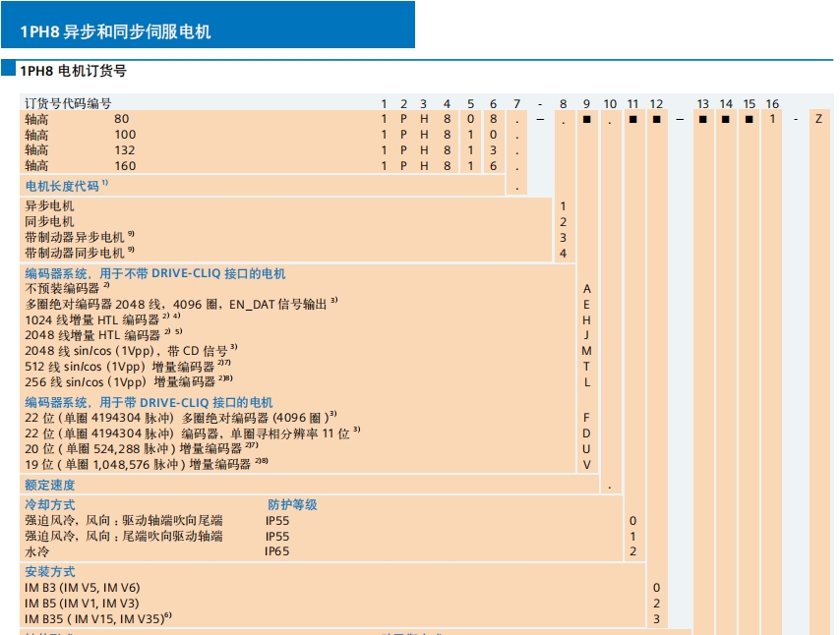Click encoder code letter "F"
The image size is (840, 635).
tap(586, 418)
